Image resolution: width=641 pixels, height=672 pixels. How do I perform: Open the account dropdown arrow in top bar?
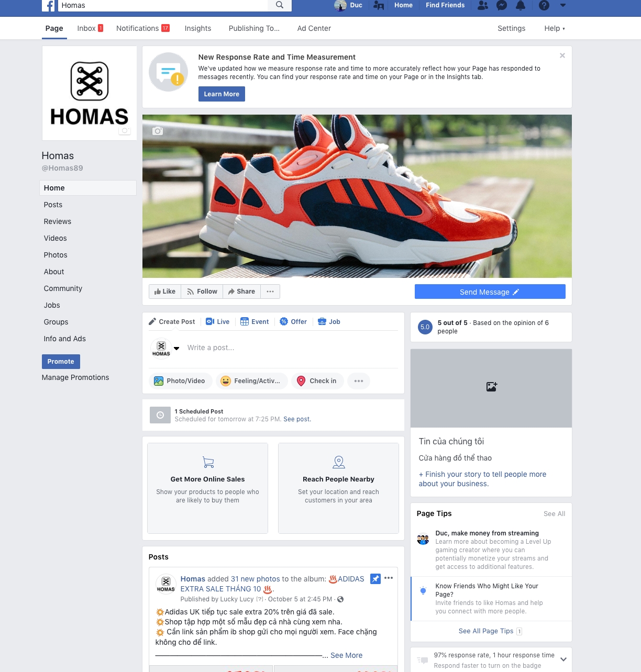(x=563, y=5)
